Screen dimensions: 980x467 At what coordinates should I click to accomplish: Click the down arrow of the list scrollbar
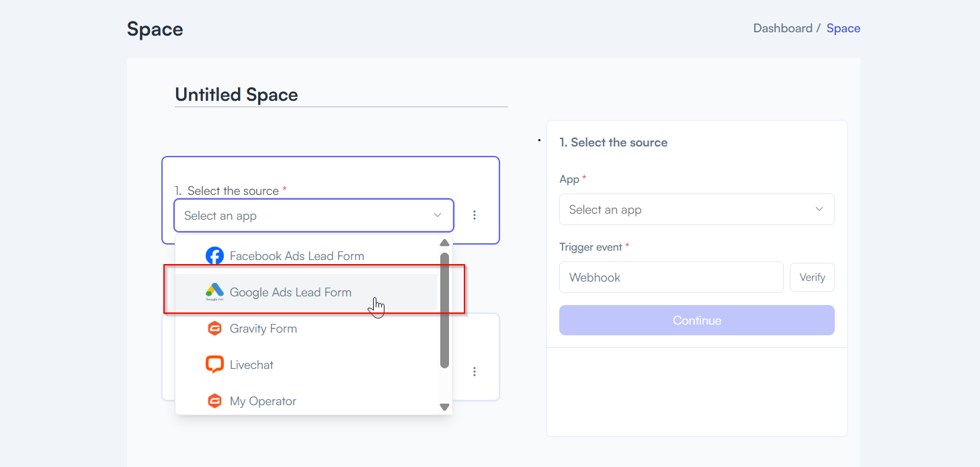[444, 407]
